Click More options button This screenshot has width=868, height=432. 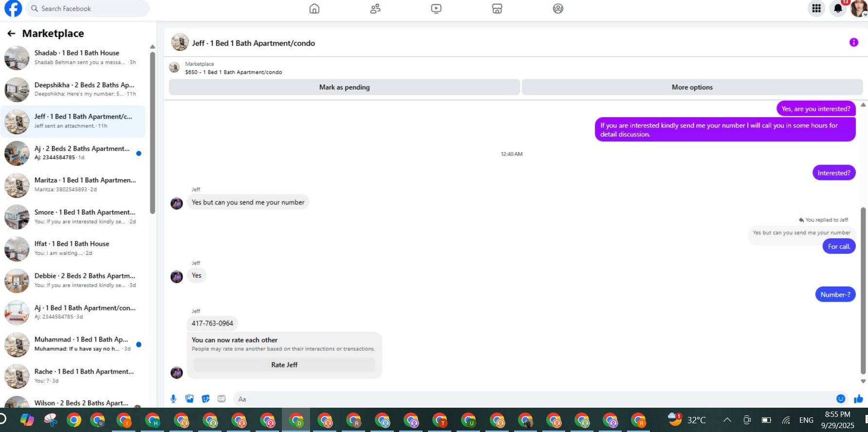tap(692, 87)
